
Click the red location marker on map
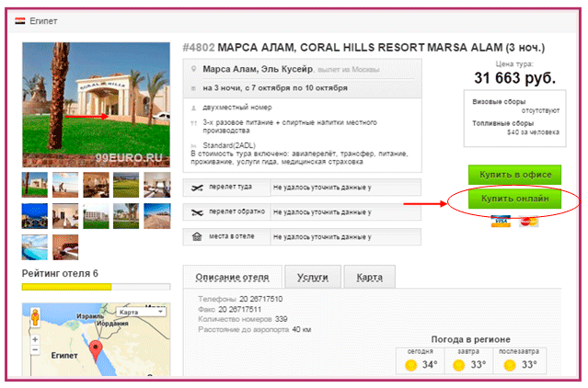click(x=96, y=351)
